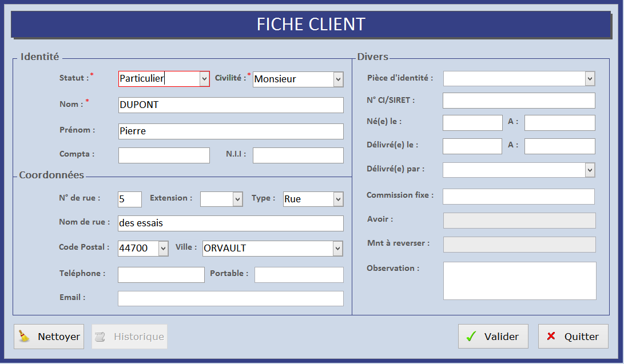Click the Valider button label
The height and width of the screenshot is (364, 624).
coord(502,337)
